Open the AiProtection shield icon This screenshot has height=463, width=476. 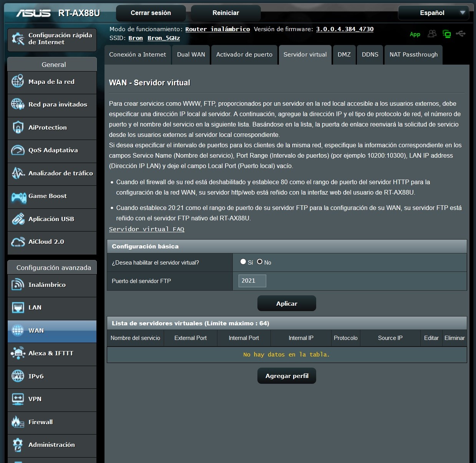pos(18,128)
